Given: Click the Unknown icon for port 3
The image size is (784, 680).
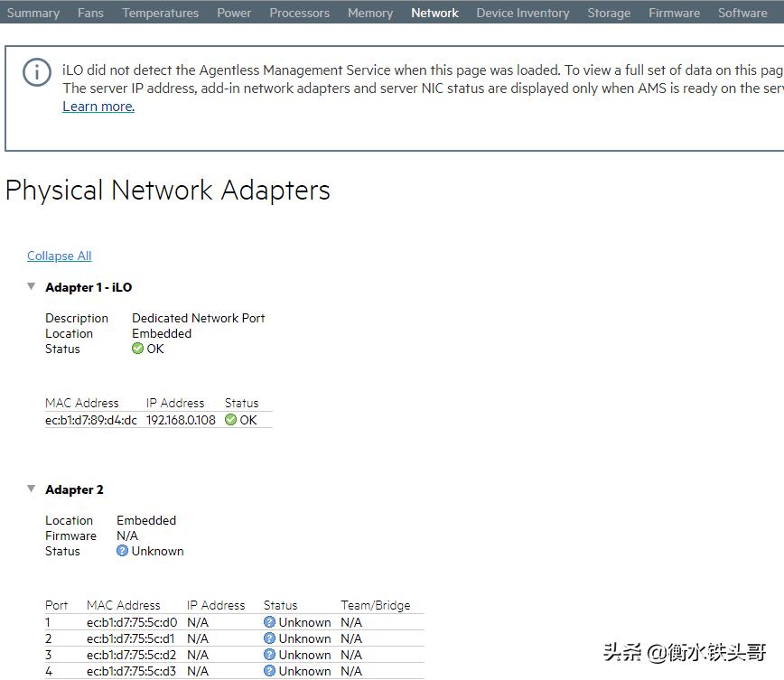Looking at the screenshot, I should 269,655.
